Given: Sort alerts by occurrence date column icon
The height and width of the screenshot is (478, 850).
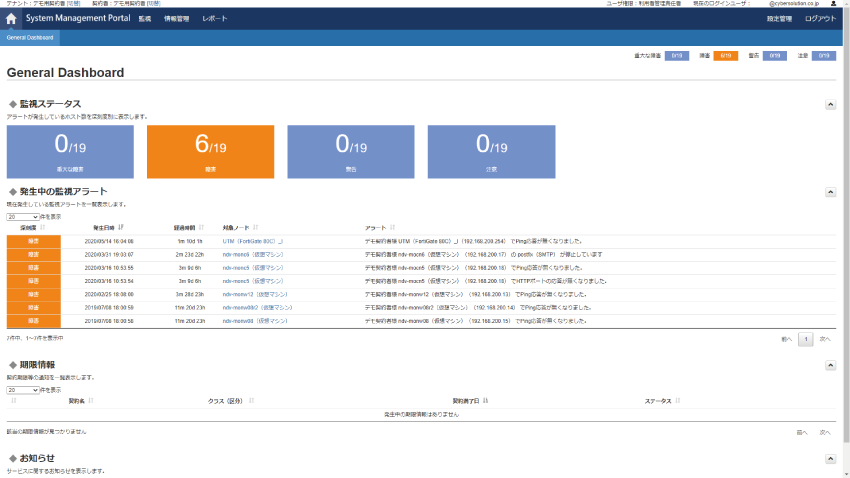Looking at the screenshot, I should click(121, 228).
